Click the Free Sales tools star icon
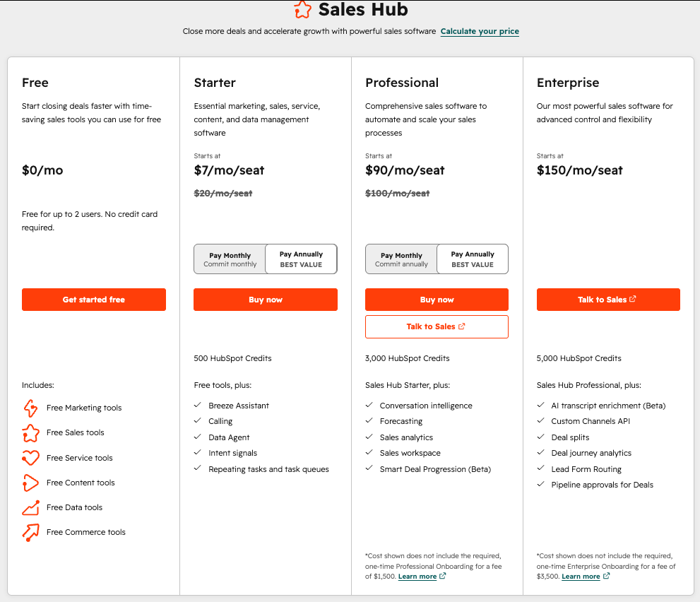The width and height of the screenshot is (700, 602). point(31,432)
